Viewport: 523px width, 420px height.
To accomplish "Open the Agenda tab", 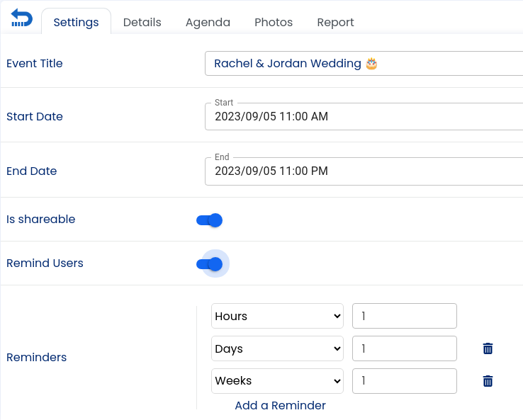I will tap(208, 22).
